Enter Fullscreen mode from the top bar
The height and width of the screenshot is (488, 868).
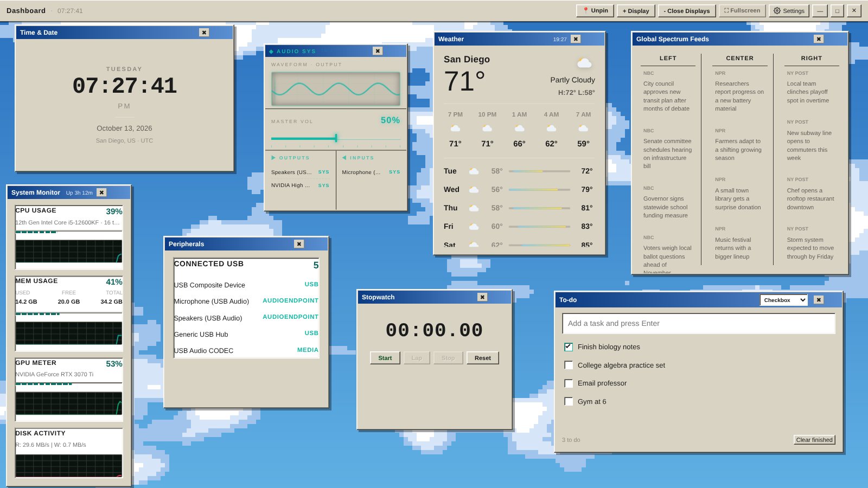pyautogui.click(x=742, y=11)
